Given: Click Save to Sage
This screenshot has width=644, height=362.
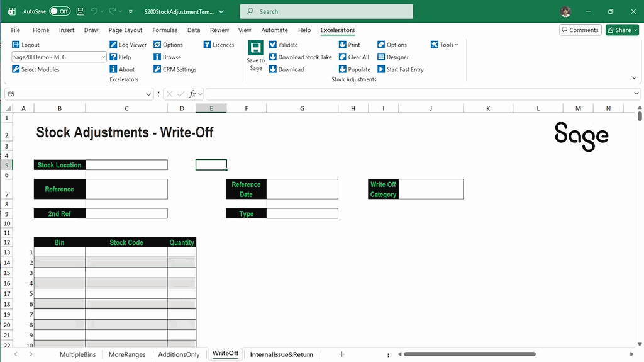Looking at the screenshot, I should [x=255, y=57].
